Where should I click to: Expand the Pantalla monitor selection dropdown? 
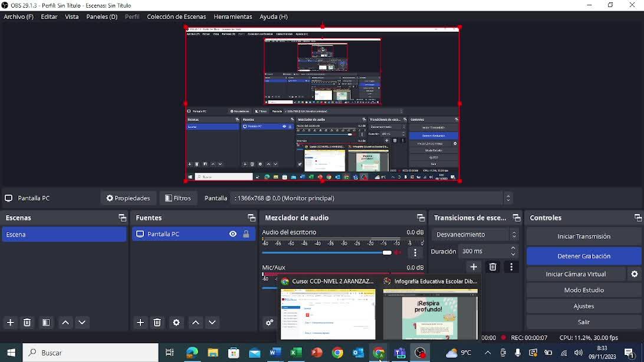click(508, 198)
